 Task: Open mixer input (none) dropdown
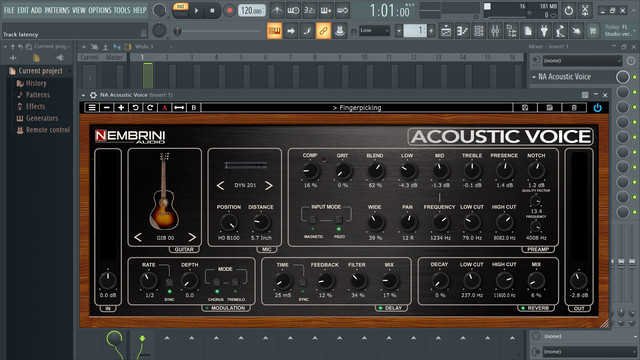coord(582,61)
